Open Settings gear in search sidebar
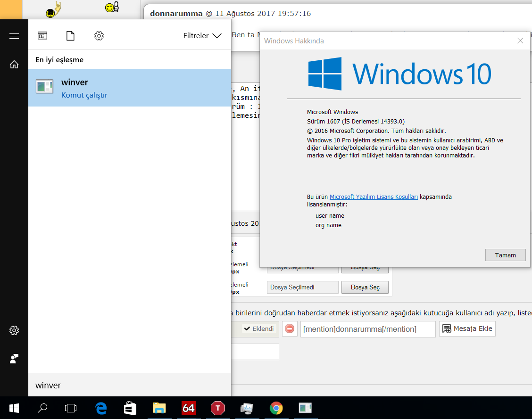 (x=14, y=330)
